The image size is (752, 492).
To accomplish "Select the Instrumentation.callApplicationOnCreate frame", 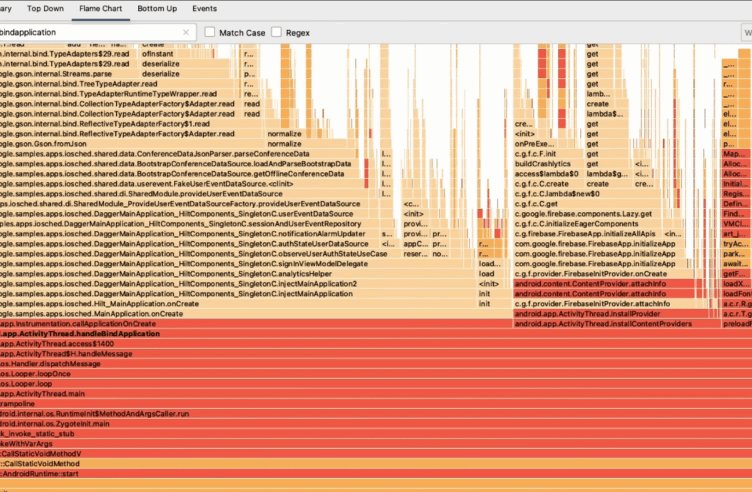I will [256, 324].
